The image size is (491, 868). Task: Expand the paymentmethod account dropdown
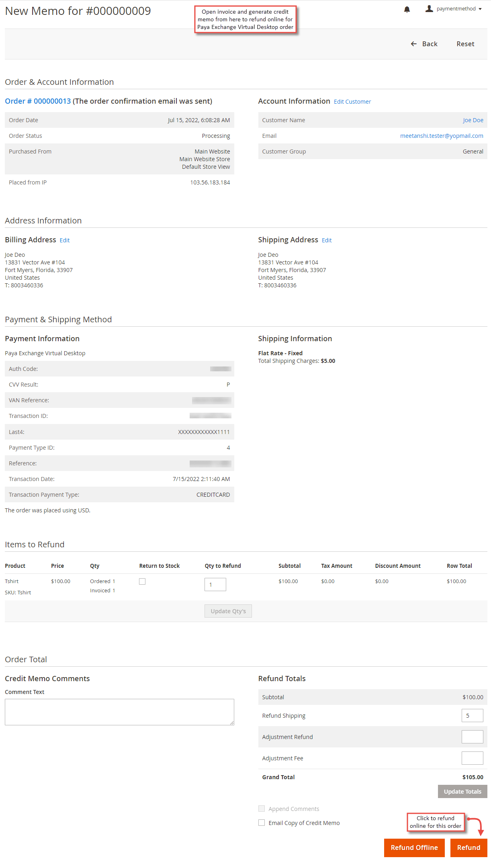pos(458,8)
